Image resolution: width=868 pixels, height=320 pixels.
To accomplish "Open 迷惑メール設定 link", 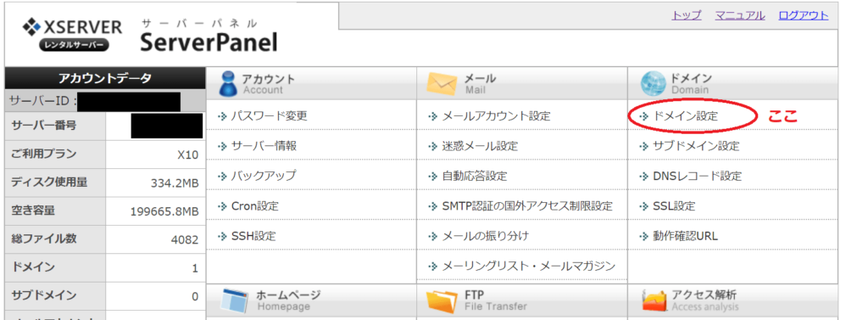I will click(x=480, y=146).
